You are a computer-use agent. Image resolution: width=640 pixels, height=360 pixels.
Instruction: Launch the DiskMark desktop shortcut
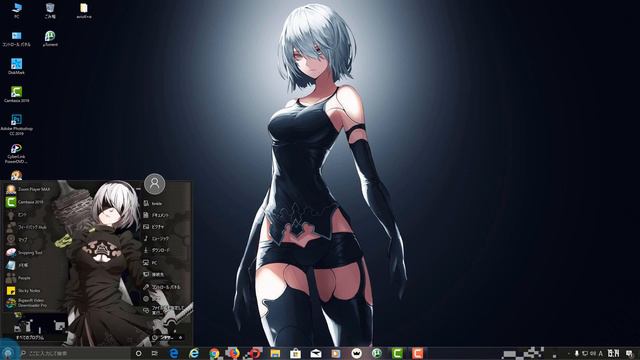17,66
